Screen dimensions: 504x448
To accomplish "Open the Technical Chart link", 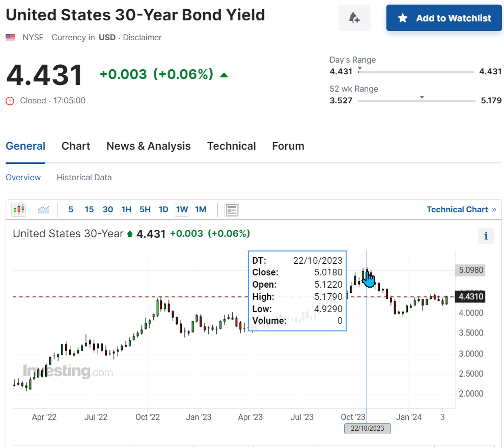I will 461,210.
